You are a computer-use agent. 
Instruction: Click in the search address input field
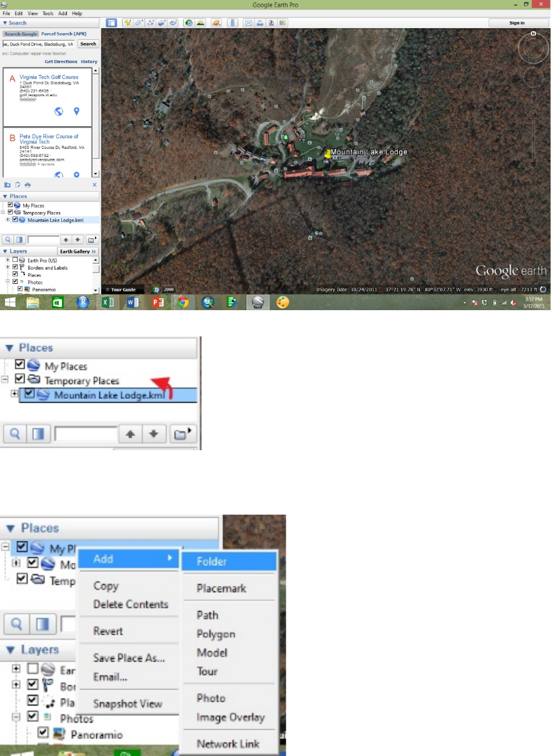coord(39,44)
